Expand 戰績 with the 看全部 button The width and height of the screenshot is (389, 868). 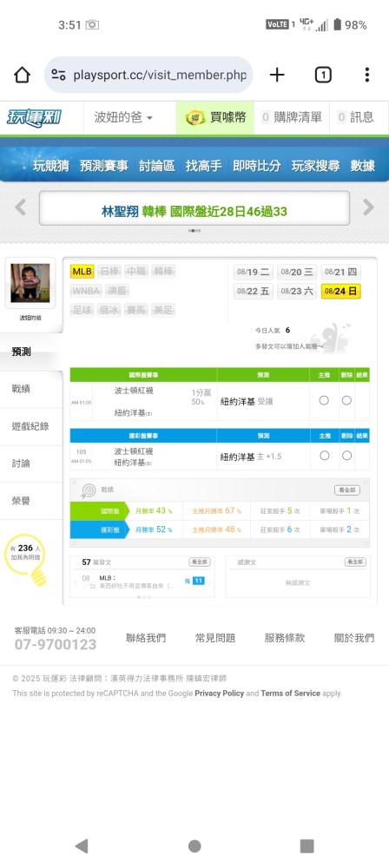coord(346,490)
